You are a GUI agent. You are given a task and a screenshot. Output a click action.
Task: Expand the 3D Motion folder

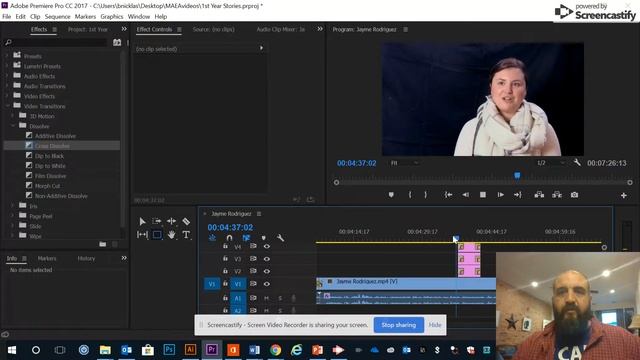pos(13,116)
